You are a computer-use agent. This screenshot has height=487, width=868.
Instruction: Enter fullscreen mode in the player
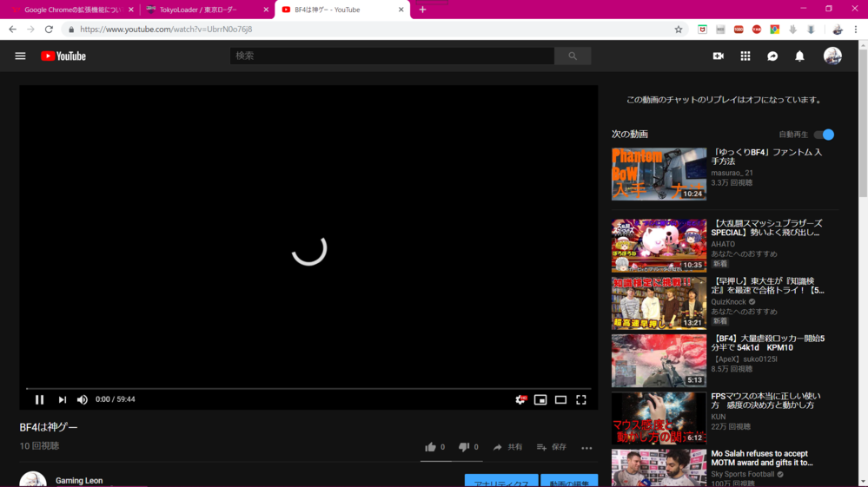581,399
